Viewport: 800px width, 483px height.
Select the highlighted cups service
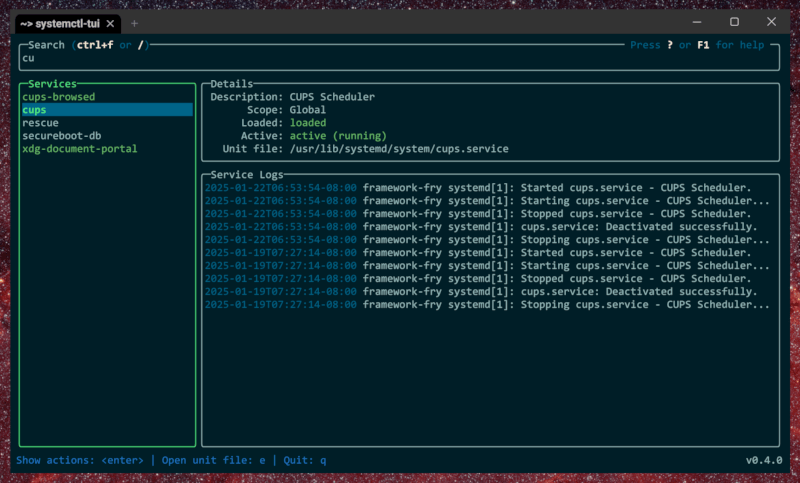tap(107, 110)
